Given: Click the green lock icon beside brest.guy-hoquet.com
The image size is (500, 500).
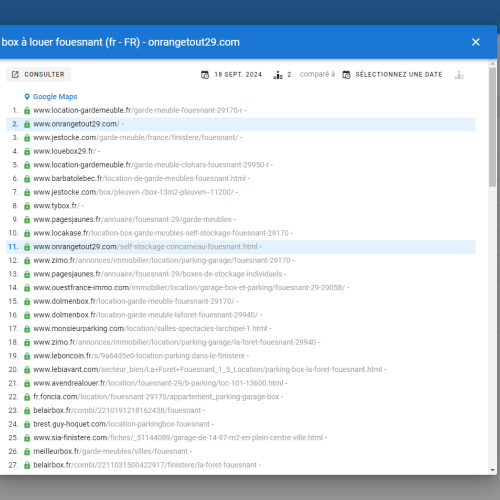Looking at the screenshot, I should pyautogui.click(x=27, y=424).
